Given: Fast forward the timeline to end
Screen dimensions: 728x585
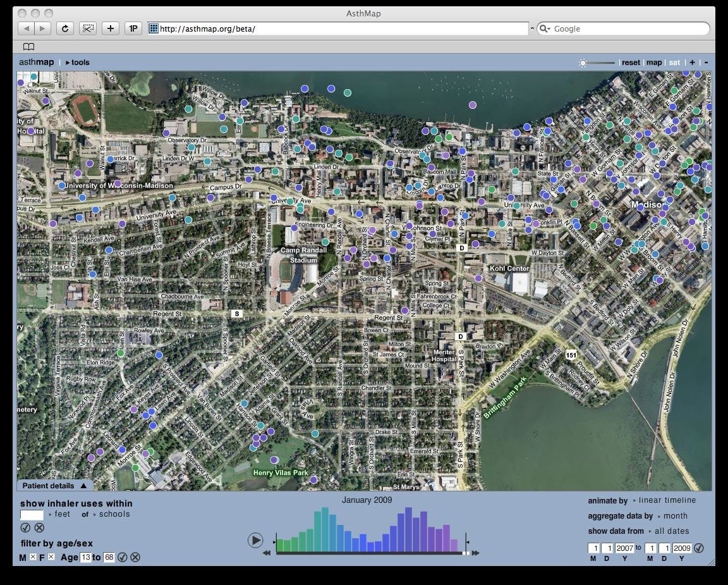Looking at the screenshot, I should point(476,553).
